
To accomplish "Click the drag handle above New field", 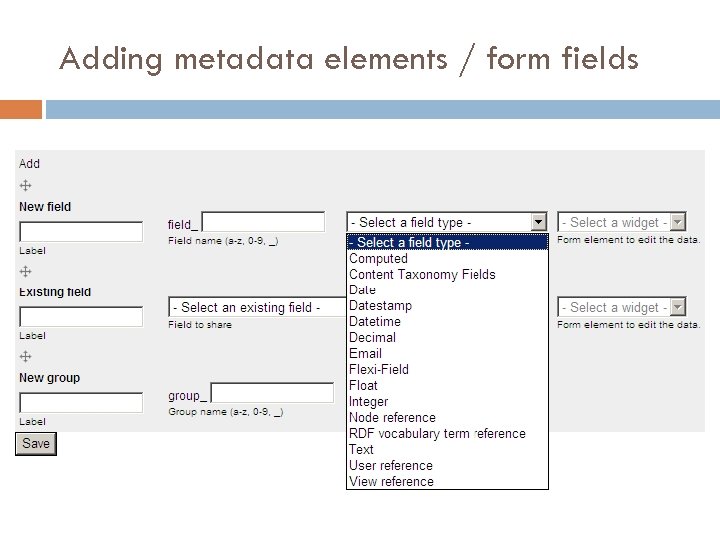I will click(26, 186).
